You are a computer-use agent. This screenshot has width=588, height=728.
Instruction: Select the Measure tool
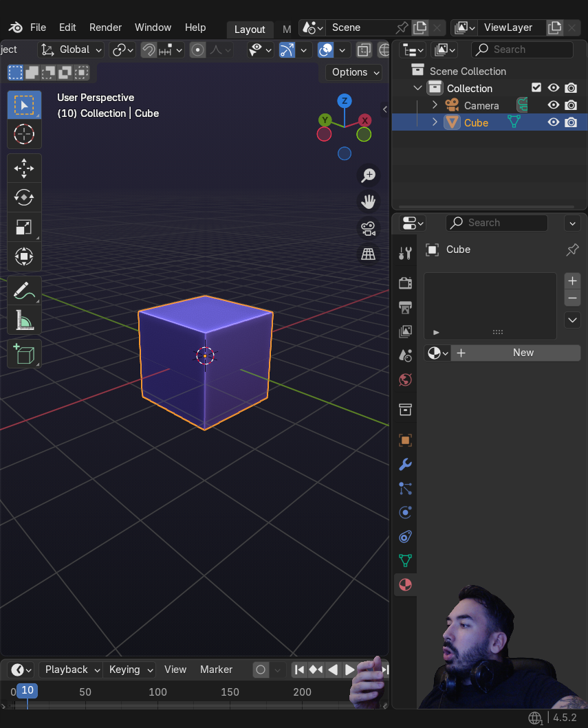[x=24, y=320]
